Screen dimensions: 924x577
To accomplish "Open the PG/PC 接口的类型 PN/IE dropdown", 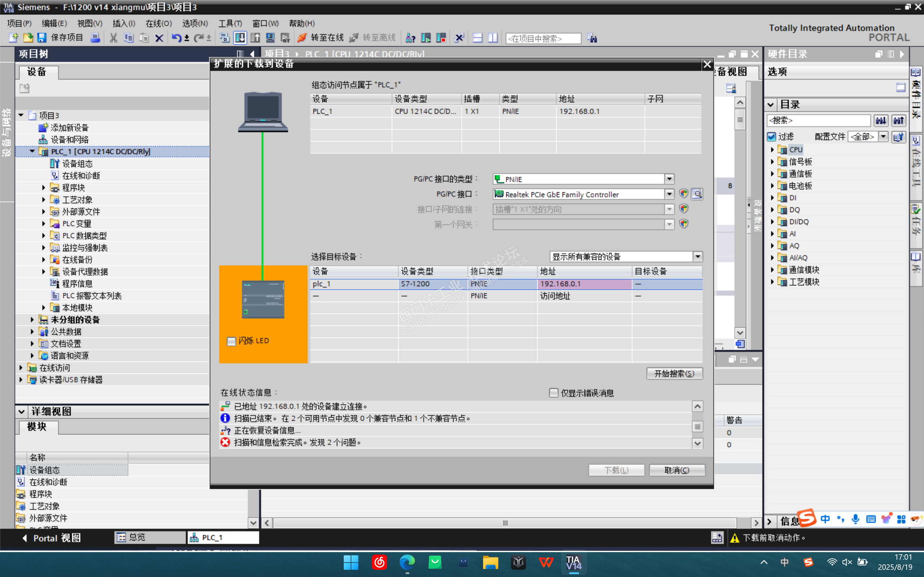I will (x=669, y=179).
